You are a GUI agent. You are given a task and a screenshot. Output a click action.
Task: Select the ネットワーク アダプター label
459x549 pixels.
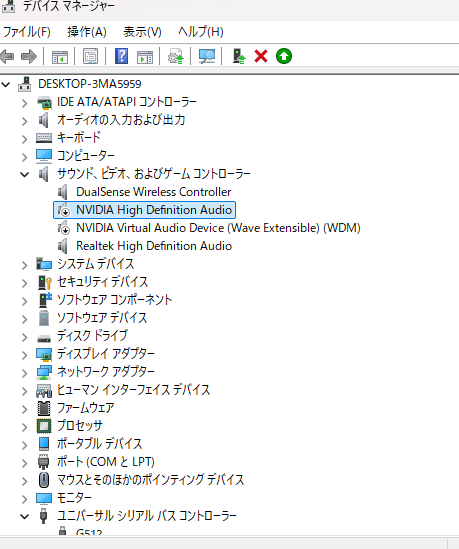pyautogui.click(x=106, y=372)
